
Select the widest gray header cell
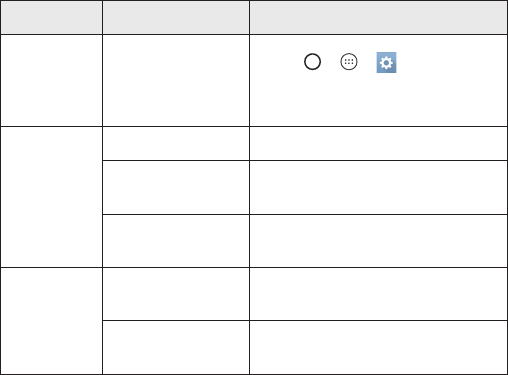point(378,17)
